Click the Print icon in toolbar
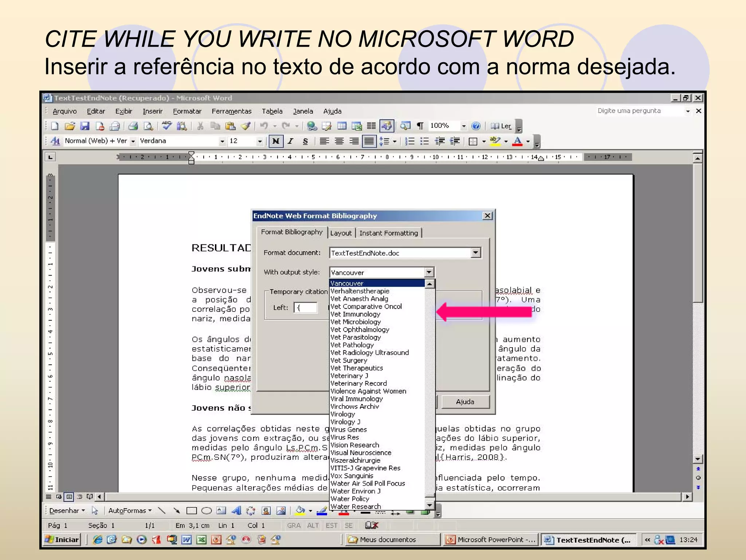 pyautogui.click(x=133, y=126)
